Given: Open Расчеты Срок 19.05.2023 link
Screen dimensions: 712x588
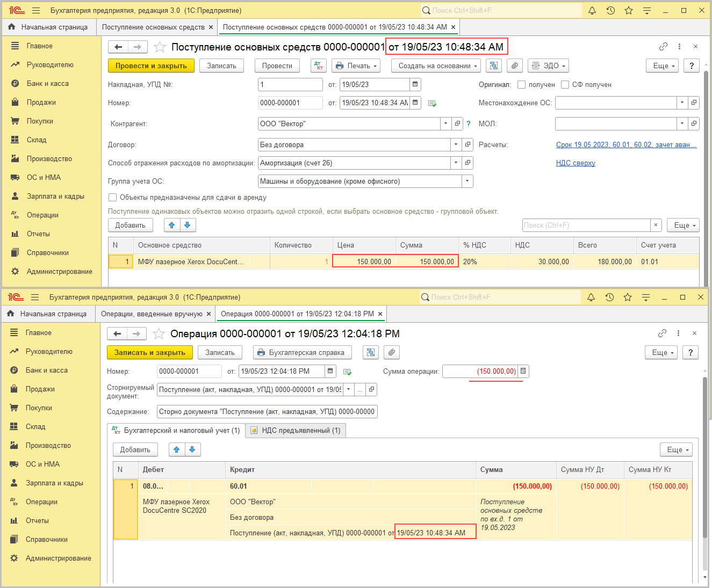Looking at the screenshot, I should [626, 144].
